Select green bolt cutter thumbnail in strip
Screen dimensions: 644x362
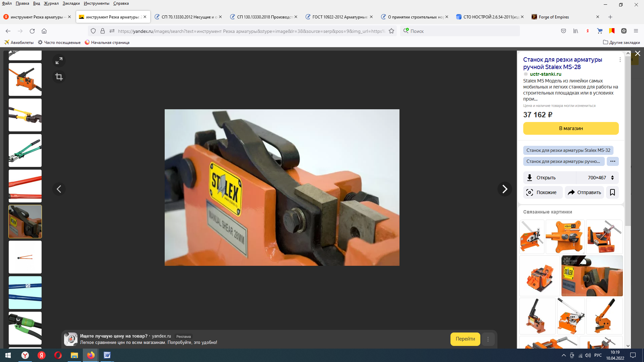[x=25, y=150]
